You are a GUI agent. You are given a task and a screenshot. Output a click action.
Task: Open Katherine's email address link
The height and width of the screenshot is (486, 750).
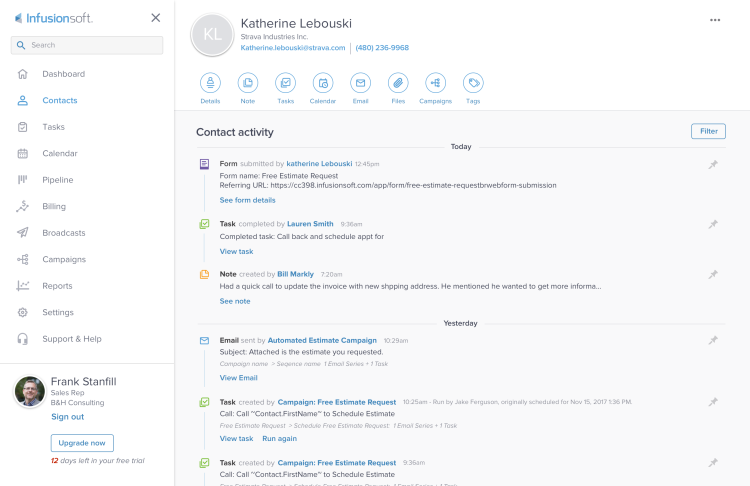pos(293,48)
